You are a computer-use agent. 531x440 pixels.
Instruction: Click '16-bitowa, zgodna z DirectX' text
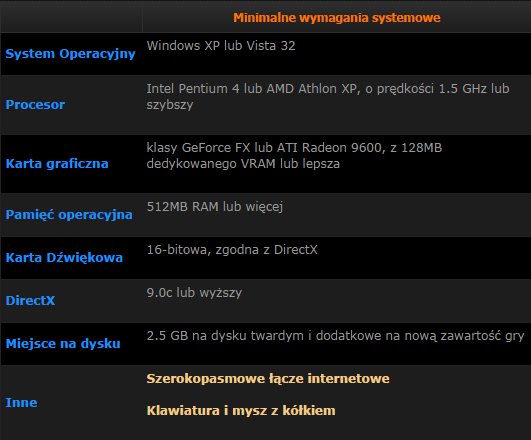tap(232, 250)
